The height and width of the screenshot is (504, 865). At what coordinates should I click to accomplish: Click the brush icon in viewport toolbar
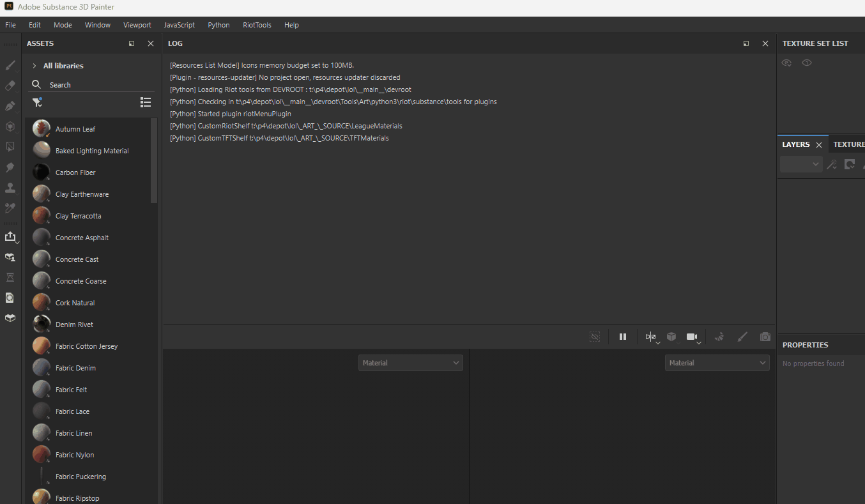tap(742, 337)
